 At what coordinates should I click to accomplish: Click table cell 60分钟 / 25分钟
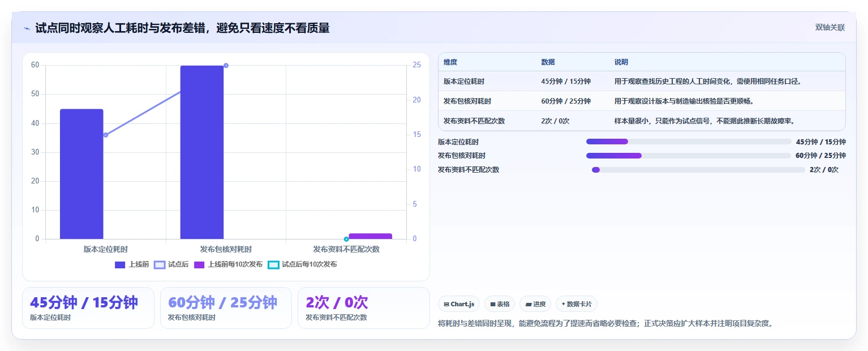click(x=566, y=101)
